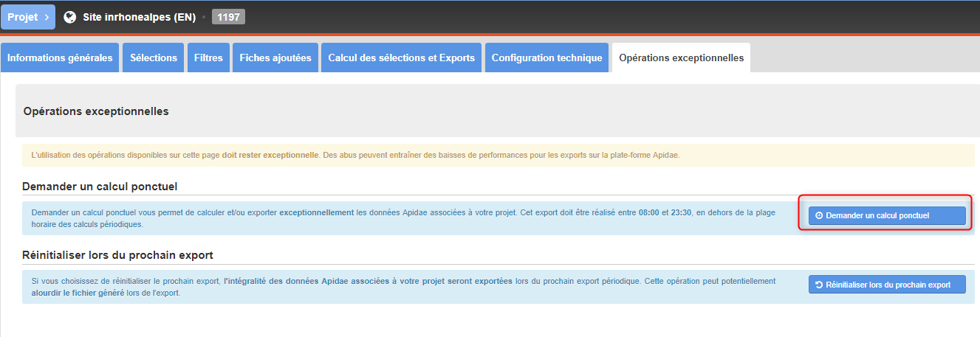980x337 pixels.
Task: Click the yellow warning about exceptional usage
Action: point(498,155)
